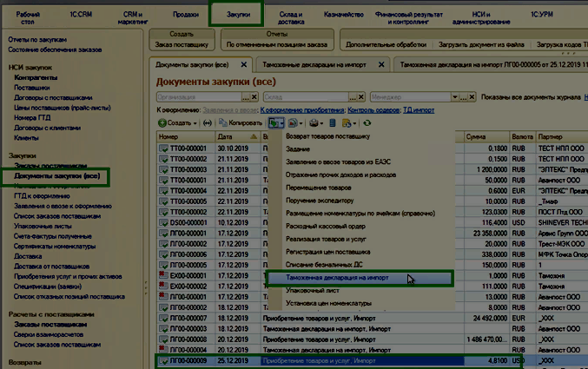The image size is (588, 369).
Task: Click the print icon in the toolbar
Action: 312,124
